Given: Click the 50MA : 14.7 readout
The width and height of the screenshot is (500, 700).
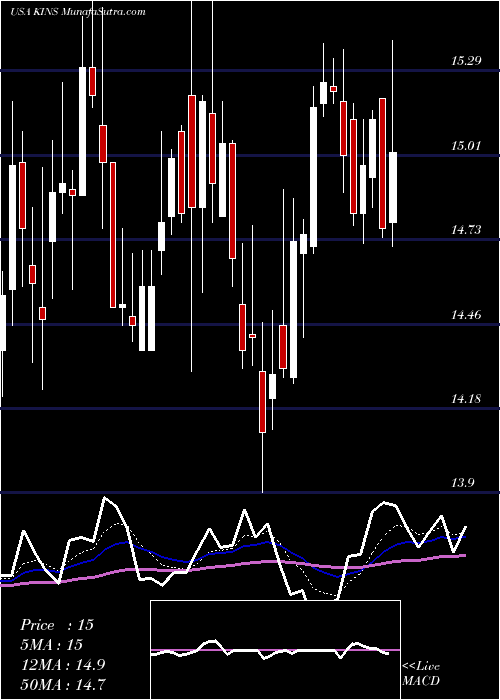Looking at the screenshot, I should click(63, 684).
